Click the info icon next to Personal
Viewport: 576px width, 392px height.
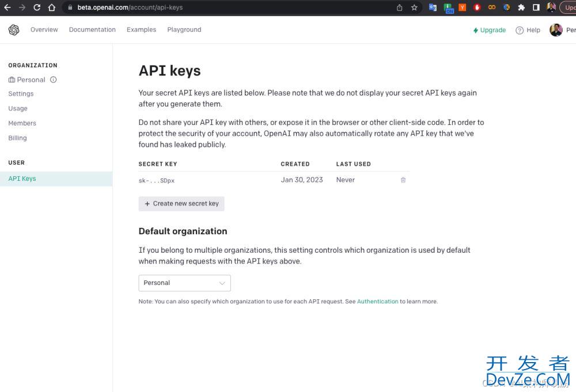click(x=53, y=79)
